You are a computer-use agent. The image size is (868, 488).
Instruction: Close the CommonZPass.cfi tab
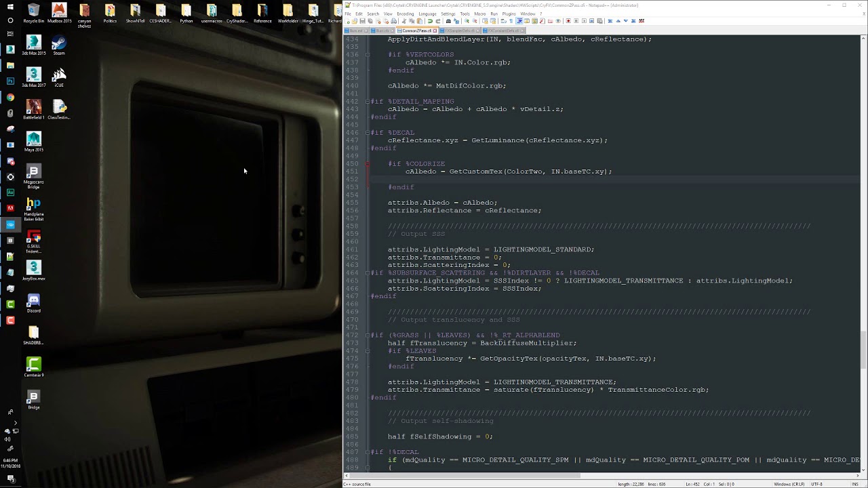tap(435, 30)
